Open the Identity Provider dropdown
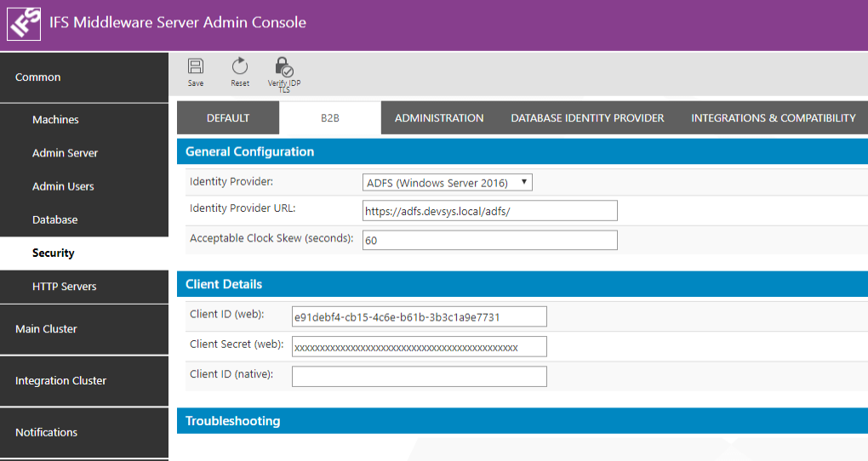The image size is (868, 461). click(x=448, y=182)
